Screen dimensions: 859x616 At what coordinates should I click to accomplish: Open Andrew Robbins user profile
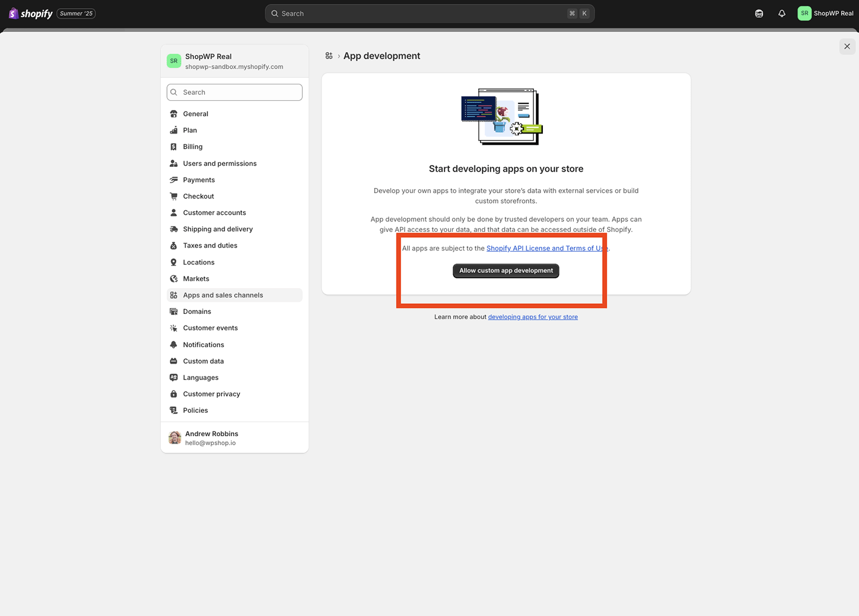click(x=234, y=438)
